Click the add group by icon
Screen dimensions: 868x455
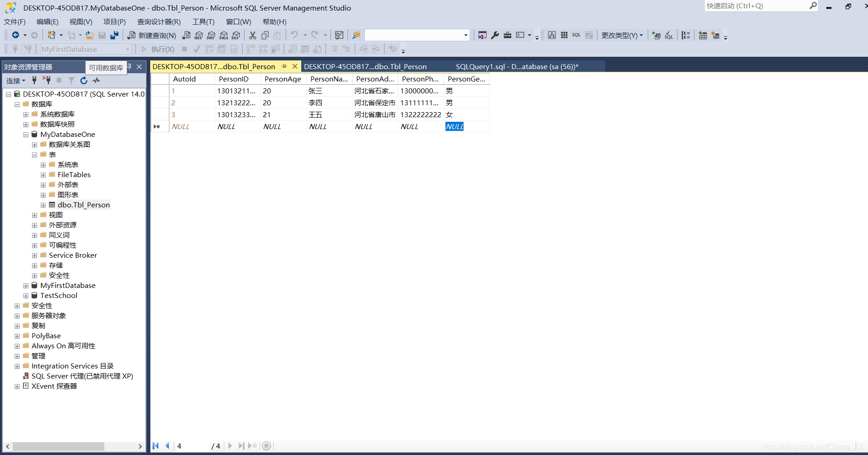pos(685,35)
